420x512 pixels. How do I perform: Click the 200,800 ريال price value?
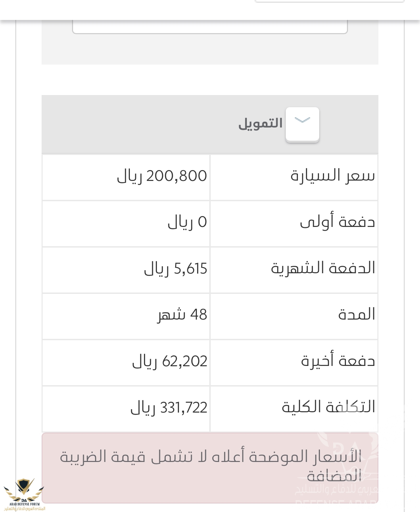[162, 177]
